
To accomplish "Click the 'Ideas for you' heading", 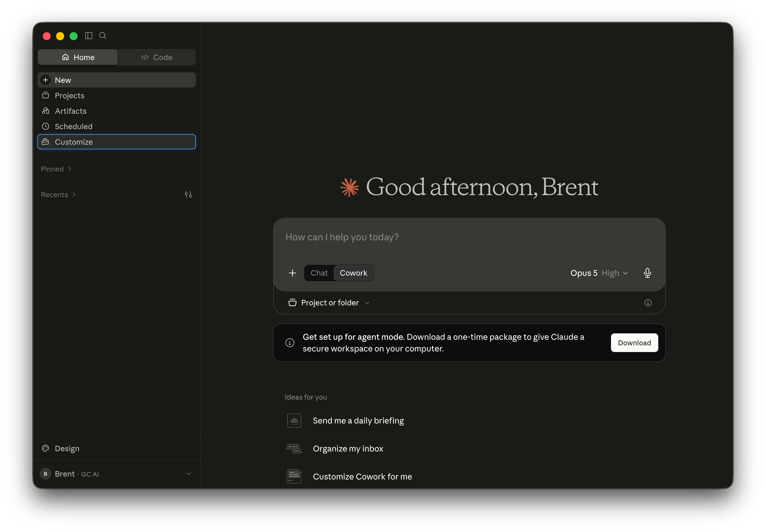I will 306,397.
